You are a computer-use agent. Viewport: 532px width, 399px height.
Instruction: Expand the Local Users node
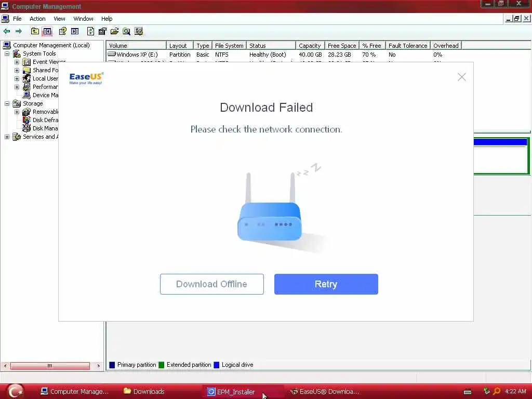point(17,79)
